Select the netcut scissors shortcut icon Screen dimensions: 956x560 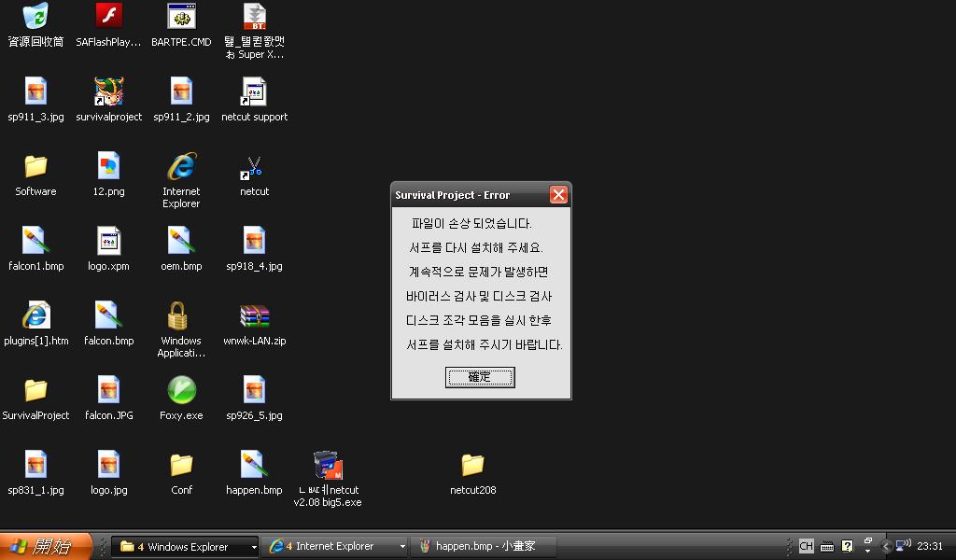[x=252, y=168]
